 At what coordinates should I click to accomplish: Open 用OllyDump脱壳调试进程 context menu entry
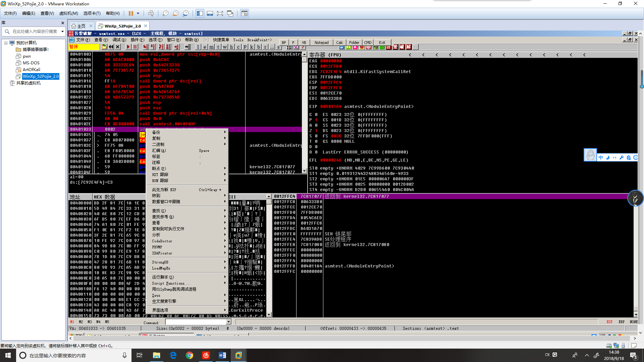[174, 289]
